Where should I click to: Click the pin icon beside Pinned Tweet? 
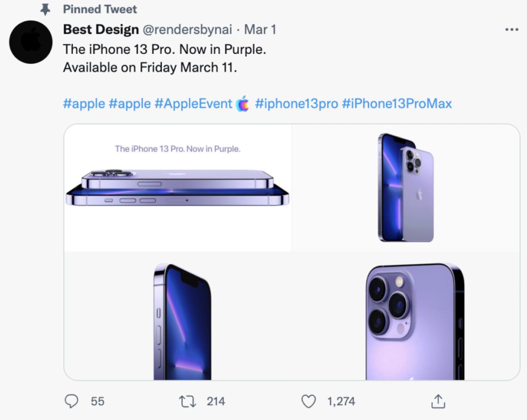(45, 9)
